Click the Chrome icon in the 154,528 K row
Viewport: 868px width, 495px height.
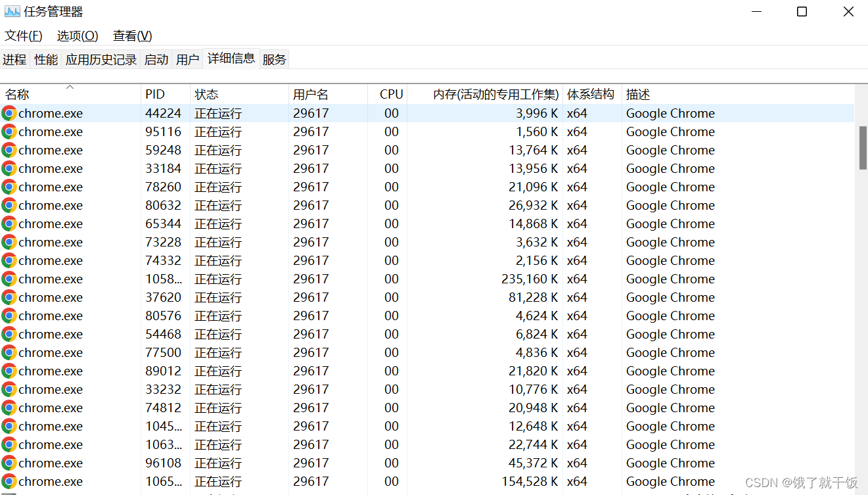click(9, 481)
